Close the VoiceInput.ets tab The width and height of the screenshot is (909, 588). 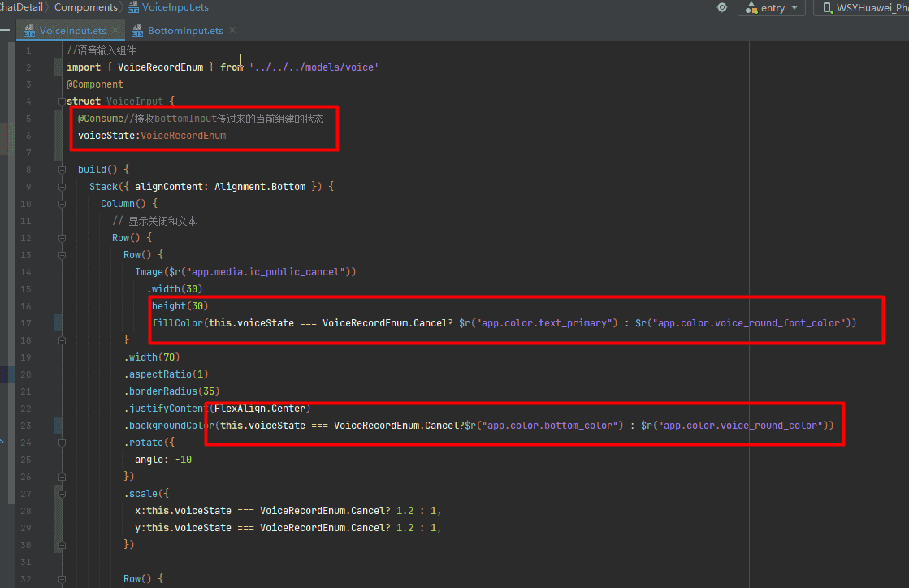[115, 31]
